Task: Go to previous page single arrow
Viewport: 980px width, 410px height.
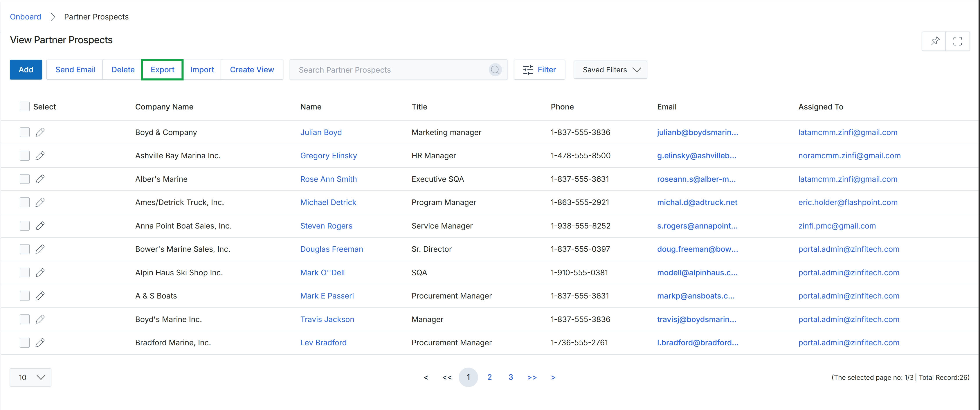Action: pos(426,377)
